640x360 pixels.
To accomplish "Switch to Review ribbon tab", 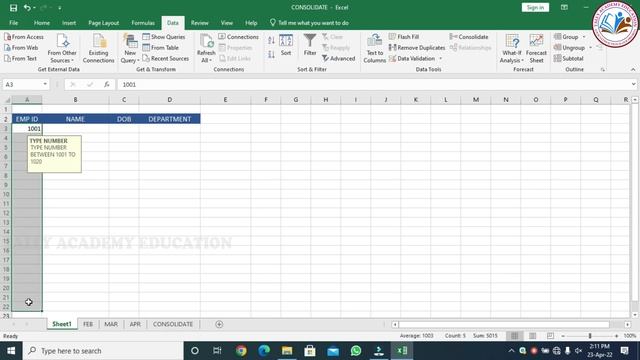I will tap(200, 23).
